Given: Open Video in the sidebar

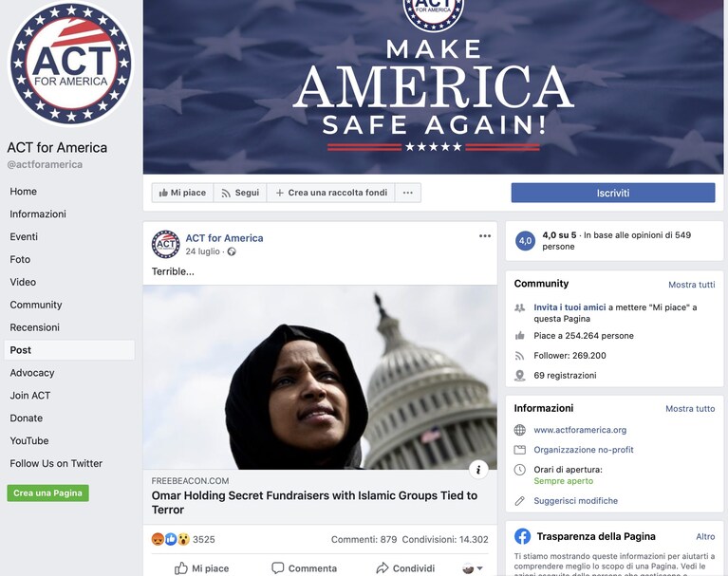Looking at the screenshot, I should click(23, 282).
